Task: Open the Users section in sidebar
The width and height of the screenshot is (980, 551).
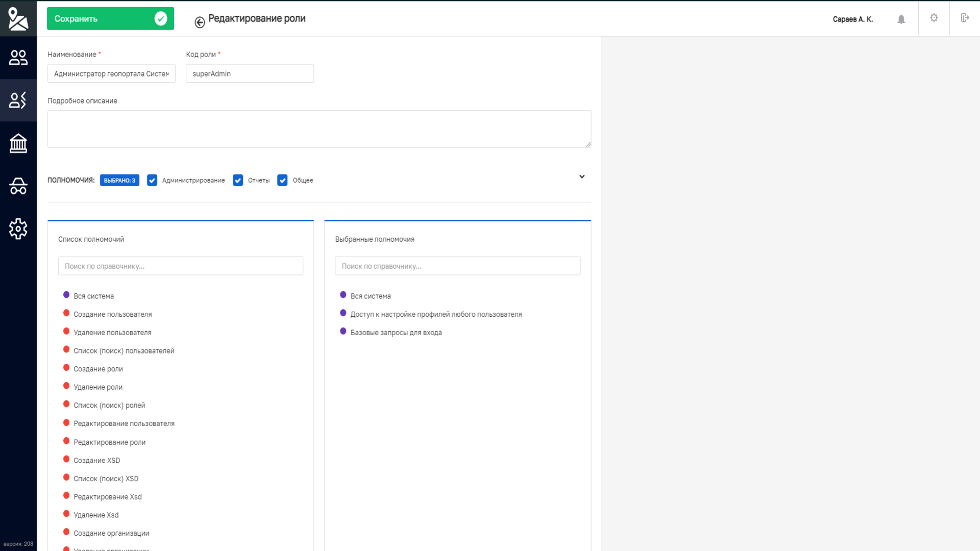Action: point(18,58)
